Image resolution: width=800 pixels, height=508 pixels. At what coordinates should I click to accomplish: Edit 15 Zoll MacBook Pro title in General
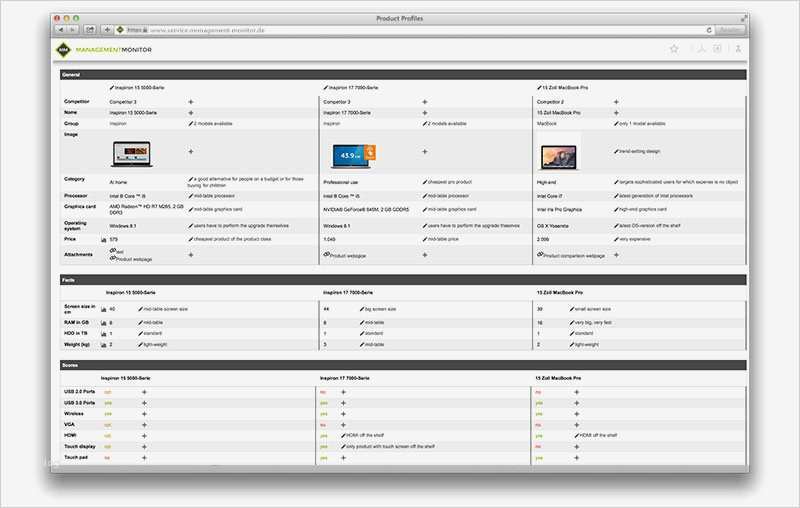(539, 88)
